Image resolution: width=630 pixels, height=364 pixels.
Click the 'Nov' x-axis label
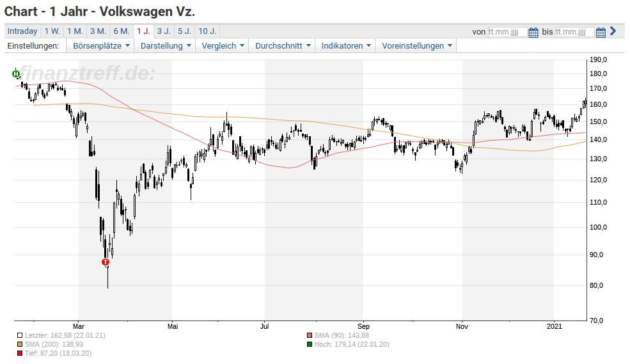462,326
